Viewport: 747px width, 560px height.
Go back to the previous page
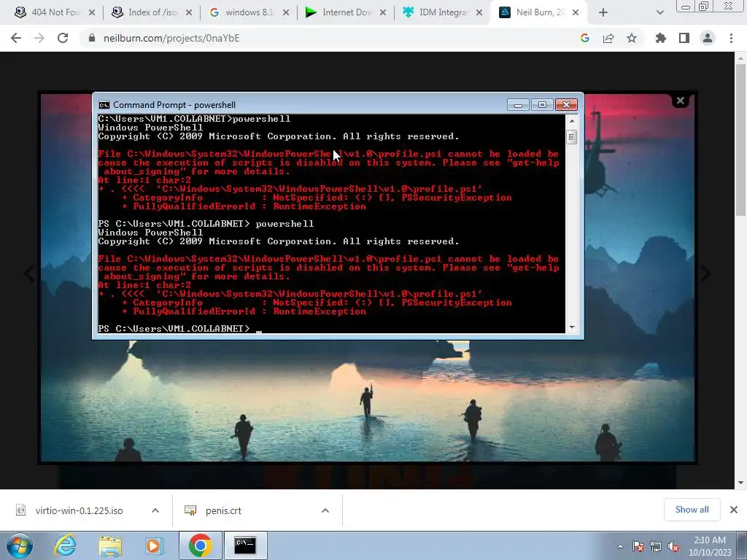click(16, 38)
